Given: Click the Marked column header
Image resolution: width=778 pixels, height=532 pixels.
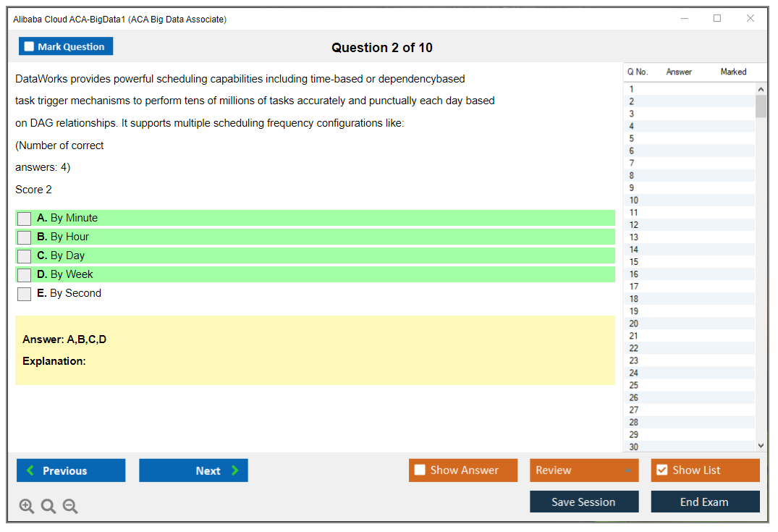Looking at the screenshot, I should pyautogui.click(x=733, y=72).
